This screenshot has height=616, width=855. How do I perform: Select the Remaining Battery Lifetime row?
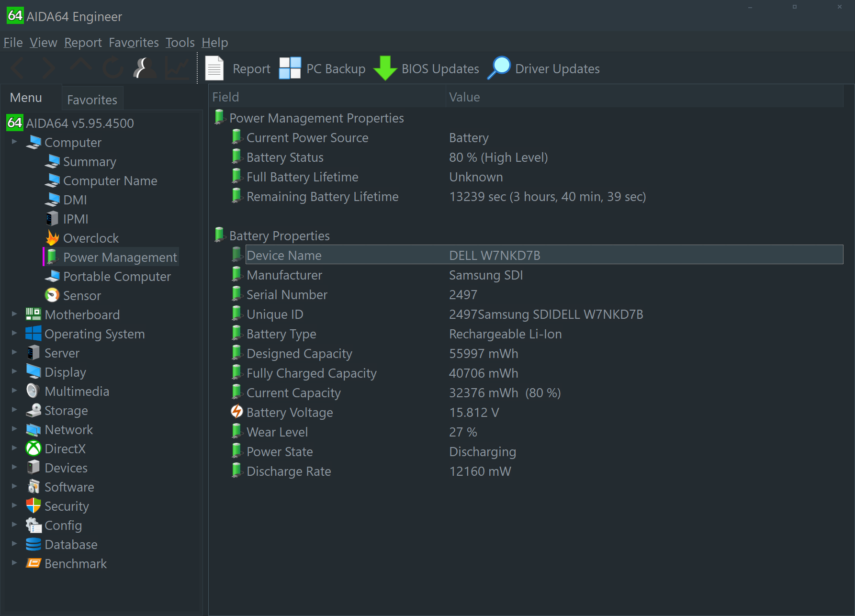pos(537,196)
